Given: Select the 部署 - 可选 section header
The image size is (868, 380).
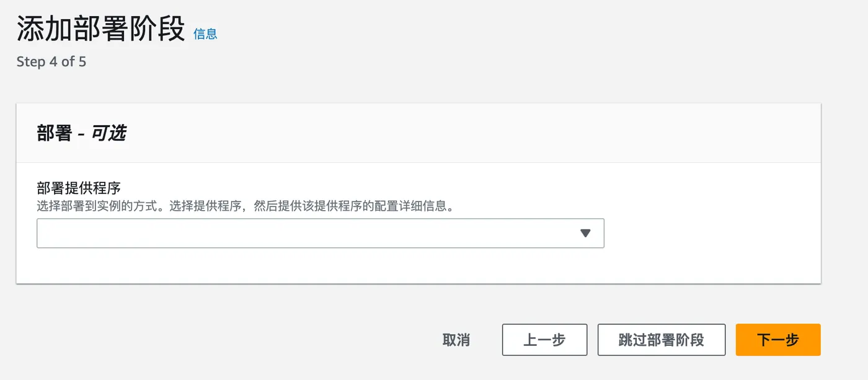Looking at the screenshot, I should 81,133.
